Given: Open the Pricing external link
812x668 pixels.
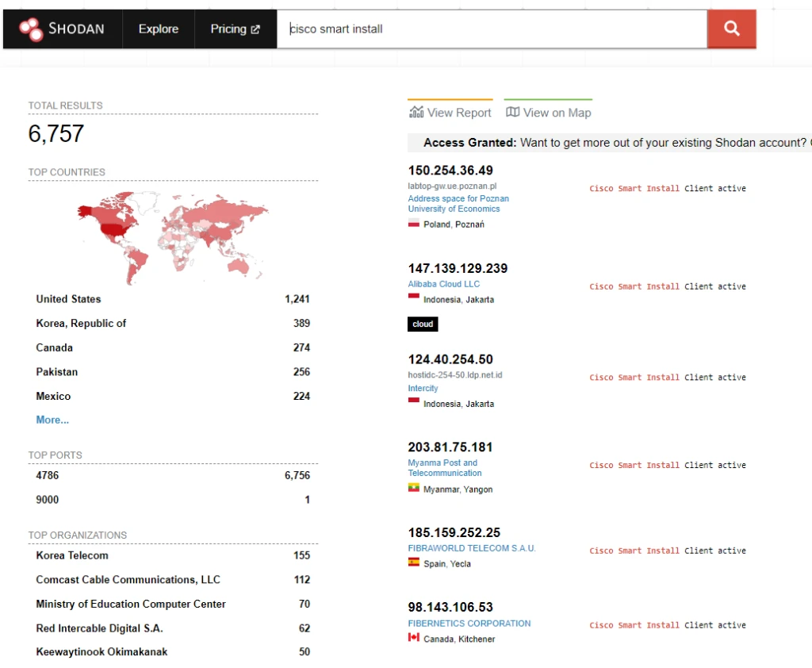Looking at the screenshot, I should point(235,29).
